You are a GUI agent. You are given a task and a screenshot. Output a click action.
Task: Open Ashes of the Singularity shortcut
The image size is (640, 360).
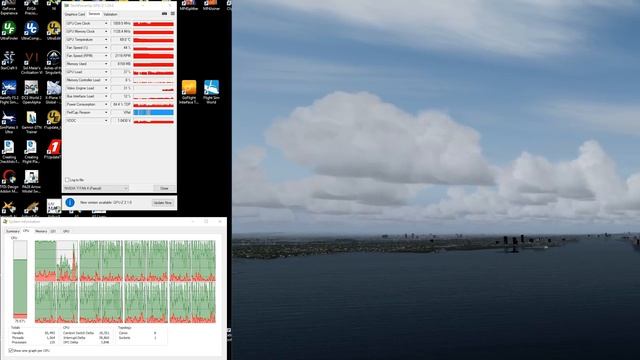point(53,63)
